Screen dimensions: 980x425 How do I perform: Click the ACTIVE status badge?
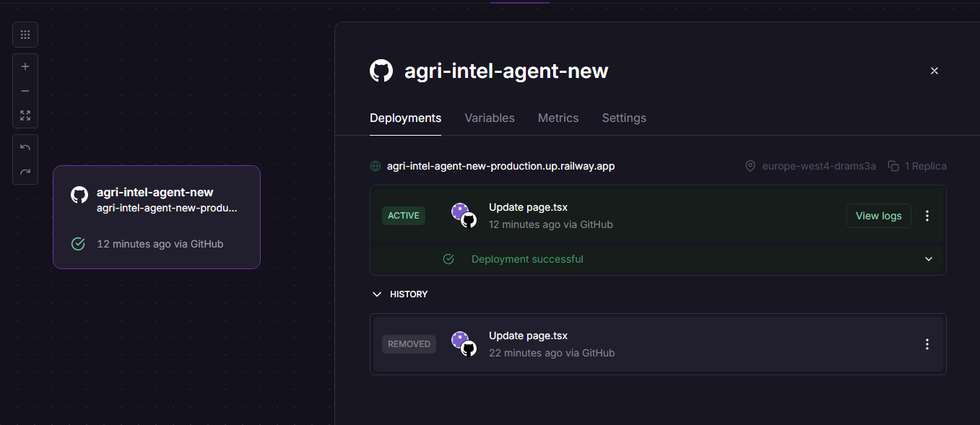pyautogui.click(x=404, y=216)
